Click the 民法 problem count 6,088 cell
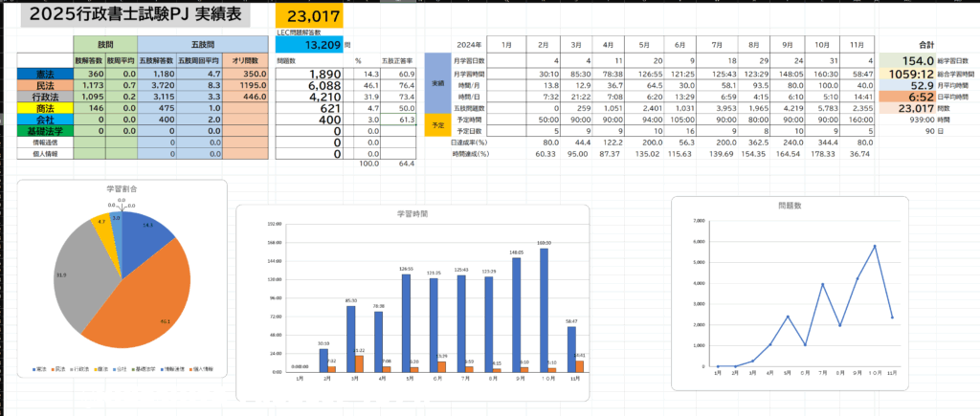The image size is (980, 416). tap(308, 85)
